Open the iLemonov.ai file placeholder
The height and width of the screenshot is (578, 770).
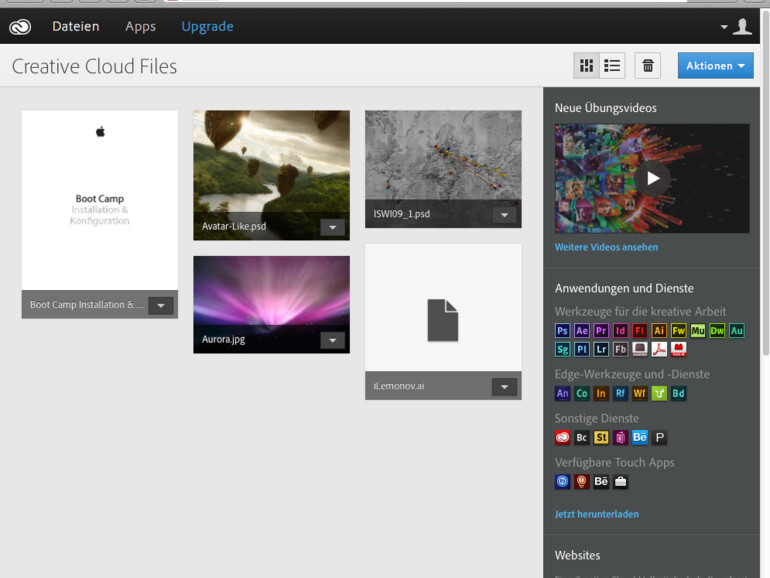click(x=443, y=307)
